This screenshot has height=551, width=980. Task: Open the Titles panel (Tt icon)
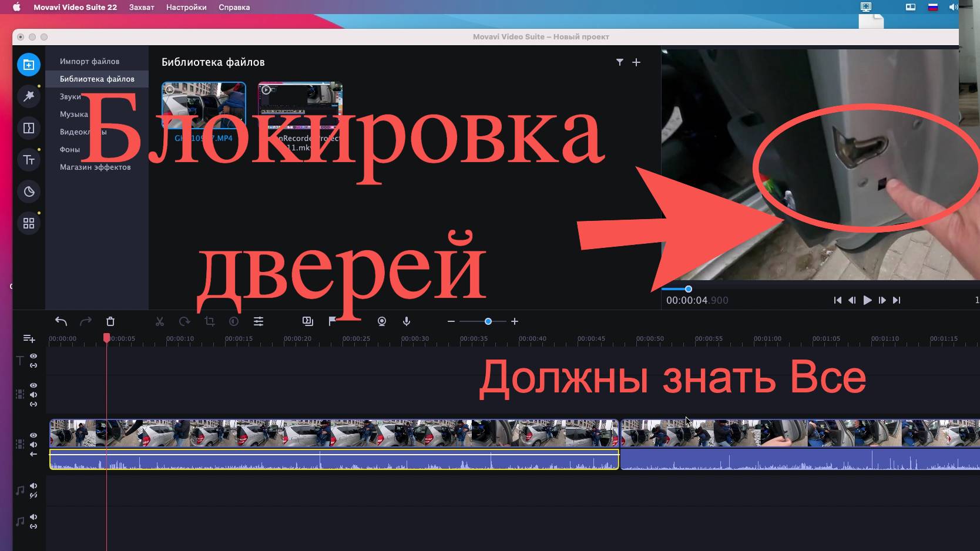29,160
